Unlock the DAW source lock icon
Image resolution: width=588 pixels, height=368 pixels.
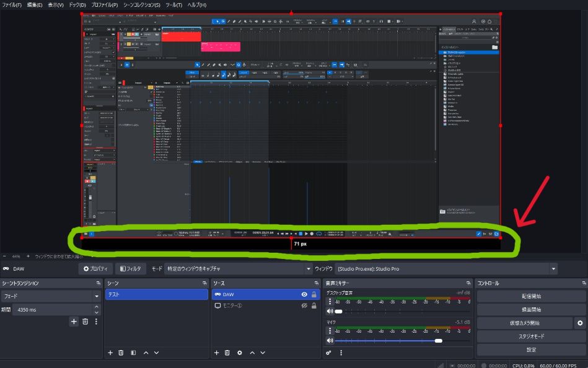tap(314, 295)
